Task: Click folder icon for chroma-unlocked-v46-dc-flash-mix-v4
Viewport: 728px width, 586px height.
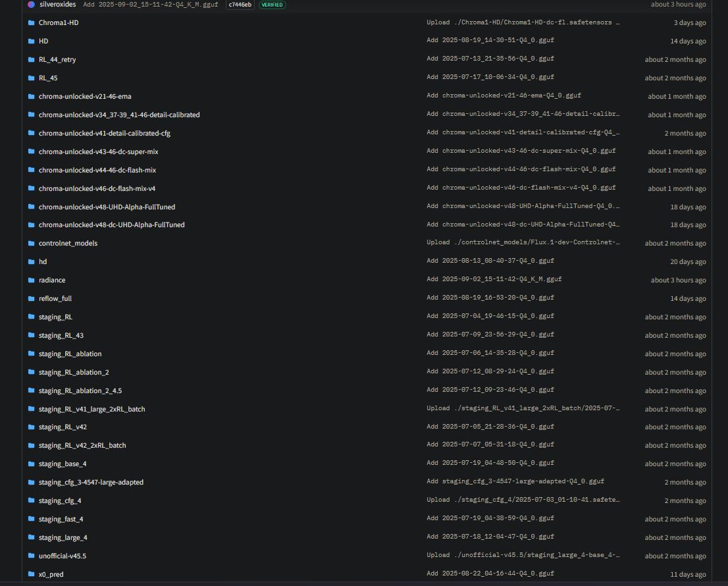Action: [x=31, y=188]
